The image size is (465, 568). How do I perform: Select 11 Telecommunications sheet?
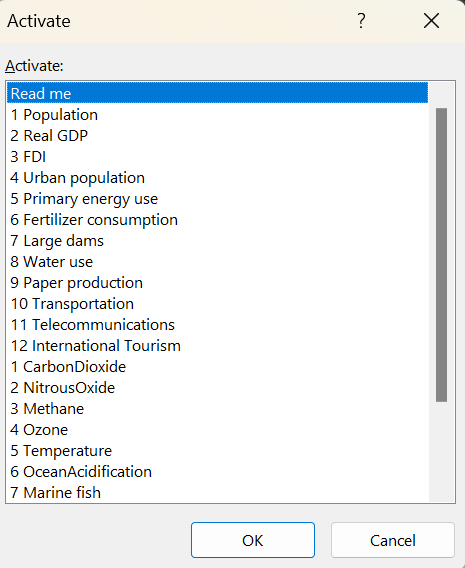point(217,325)
